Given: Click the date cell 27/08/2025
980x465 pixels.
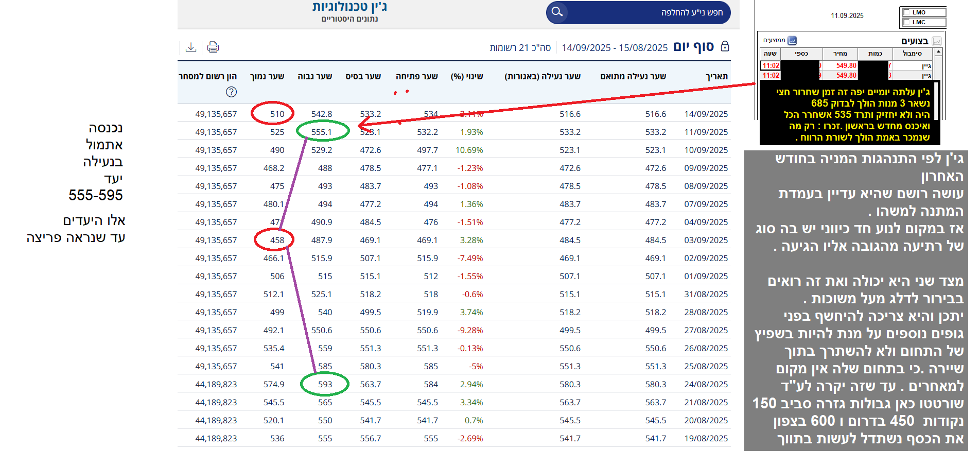Looking at the screenshot, I should (706, 330).
